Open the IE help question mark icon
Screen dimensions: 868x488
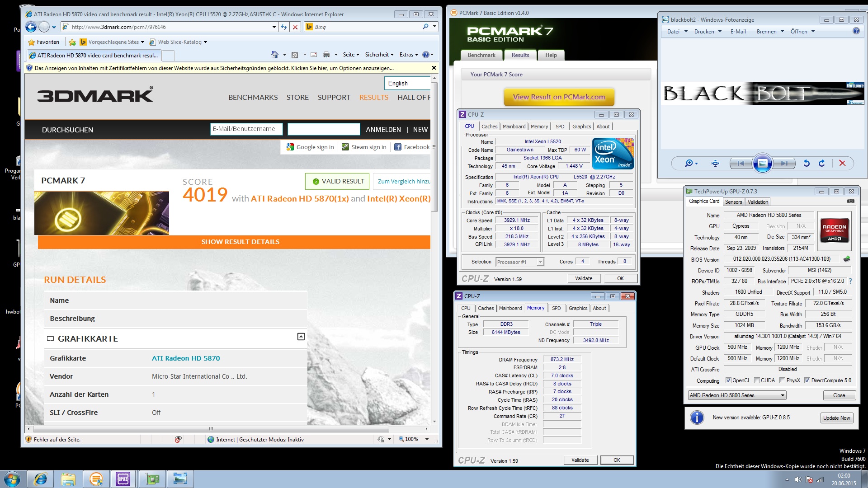click(425, 55)
